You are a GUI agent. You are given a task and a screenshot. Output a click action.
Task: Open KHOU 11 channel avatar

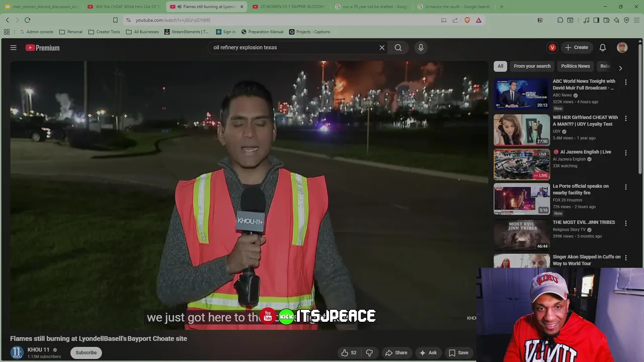17,353
